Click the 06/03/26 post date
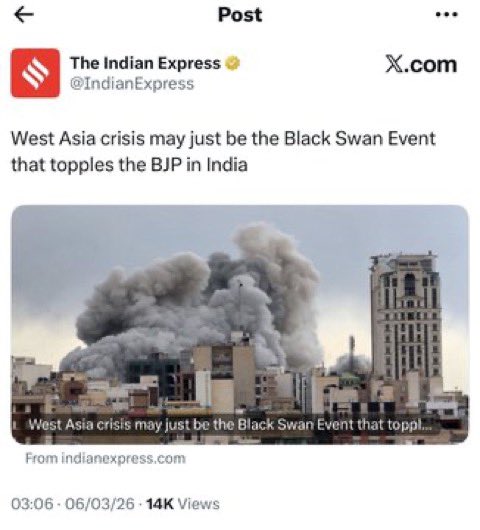The image size is (480, 530). pos(99,504)
